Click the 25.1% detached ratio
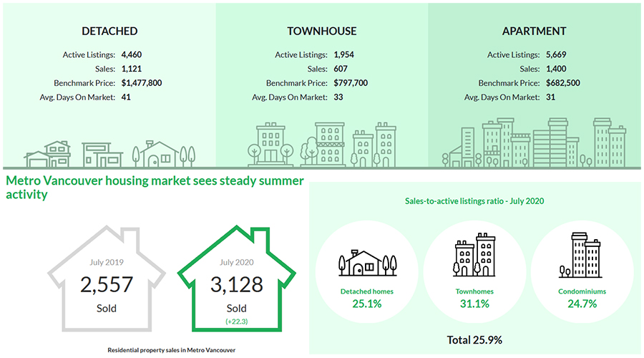Image resolution: width=644 pixels, height=358 pixels. (367, 304)
